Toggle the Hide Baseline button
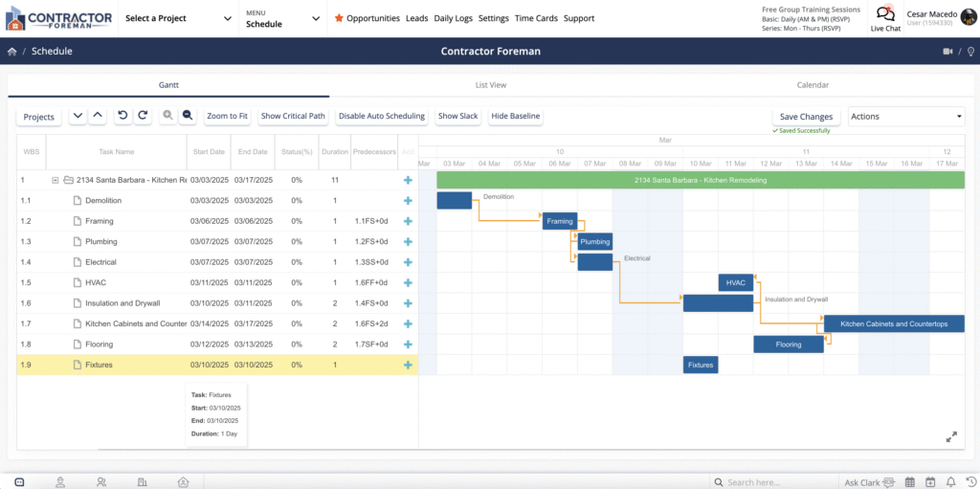Viewport: 980px width, 489px height. [516, 117]
